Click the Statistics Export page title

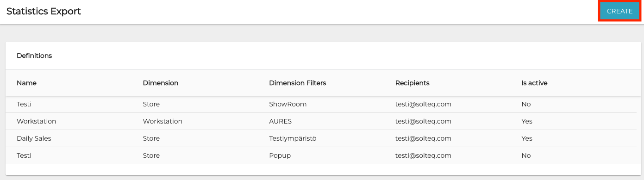[x=44, y=12]
